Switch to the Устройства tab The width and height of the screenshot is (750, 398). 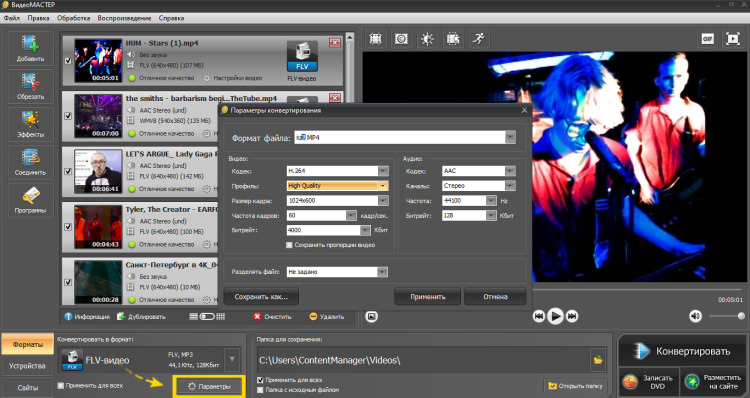27,366
